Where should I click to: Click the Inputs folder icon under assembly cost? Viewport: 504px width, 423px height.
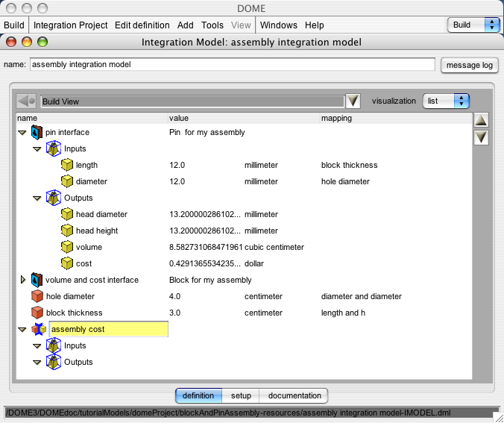(x=54, y=345)
